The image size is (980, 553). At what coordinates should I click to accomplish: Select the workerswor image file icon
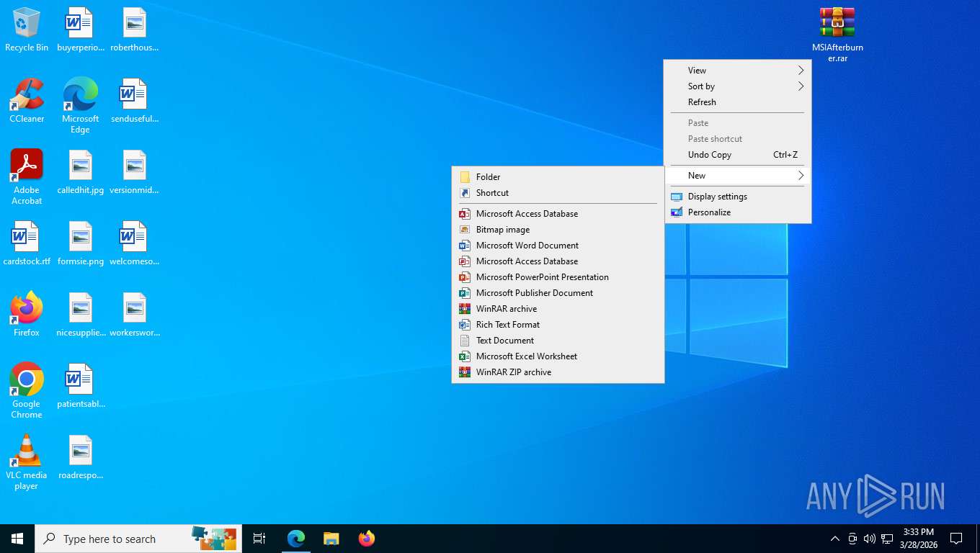pos(135,315)
